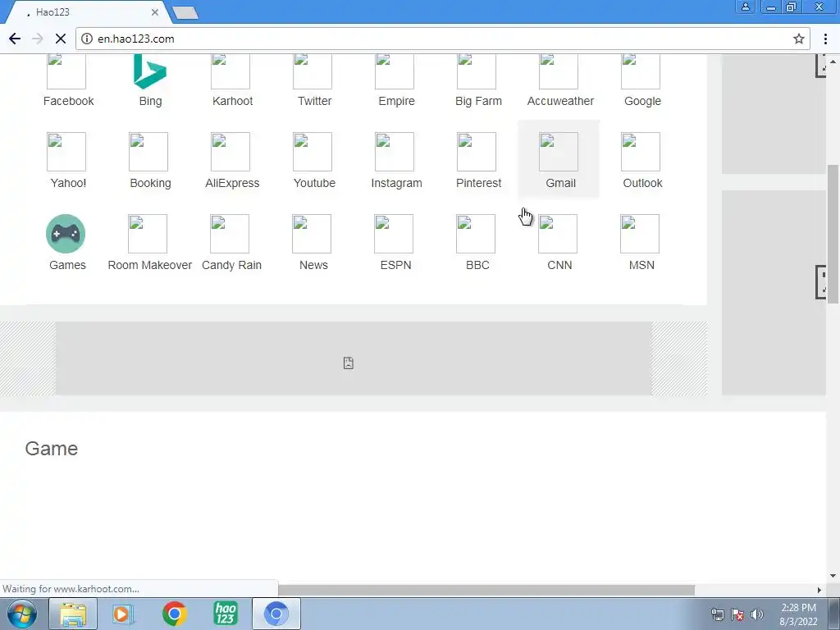Open the MSN shortcut icon
The height and width of the screenshot is (630, 840).
pyautogui.click(x=639, y=234)
